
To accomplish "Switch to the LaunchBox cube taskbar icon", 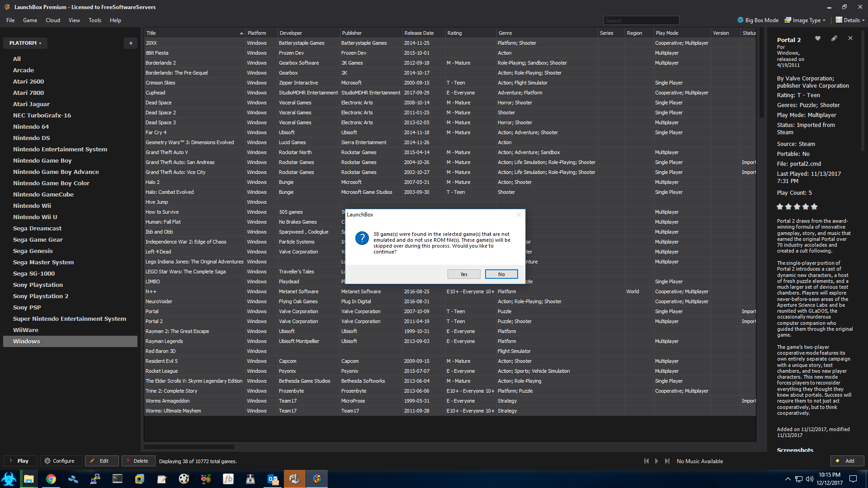I will coord(317,479).
